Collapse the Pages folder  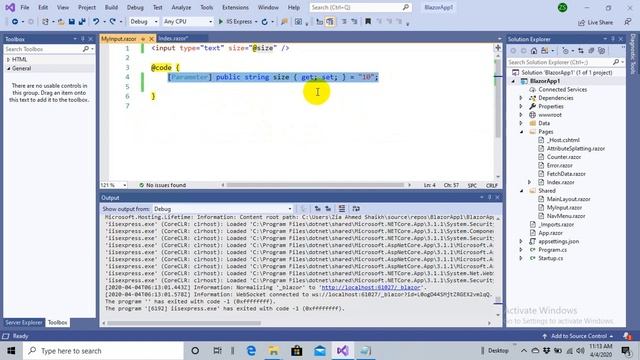tap(521, 132)
